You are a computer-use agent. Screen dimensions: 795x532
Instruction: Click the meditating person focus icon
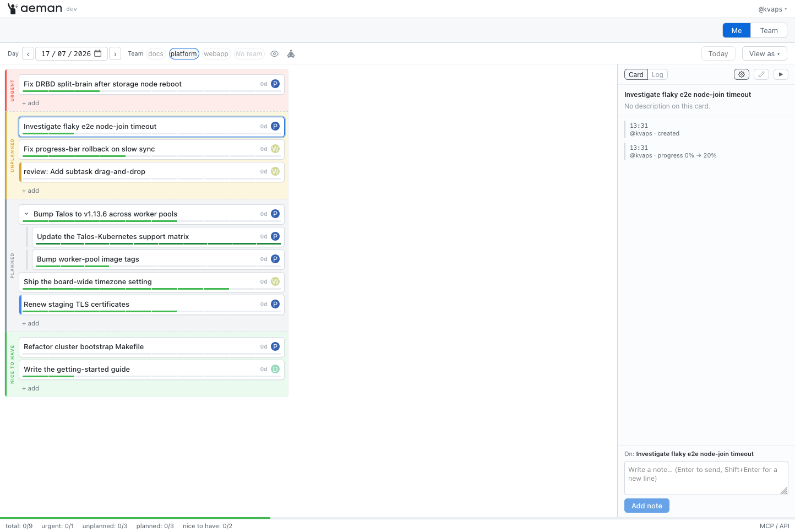pyautogui.click(x=291, y=53)
